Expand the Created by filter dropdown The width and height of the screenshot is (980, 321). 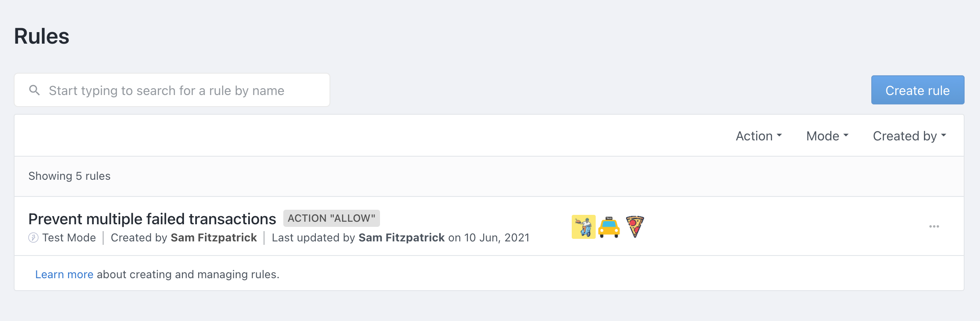(909, 136)
